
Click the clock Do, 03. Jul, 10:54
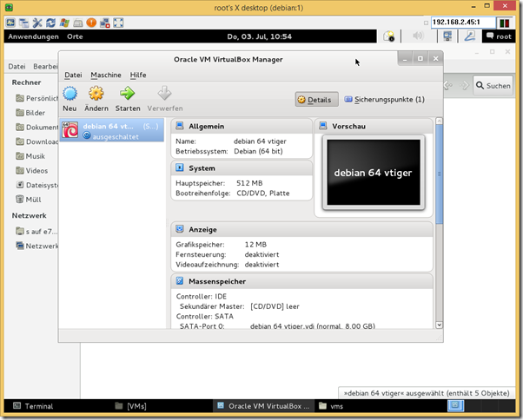259,36
